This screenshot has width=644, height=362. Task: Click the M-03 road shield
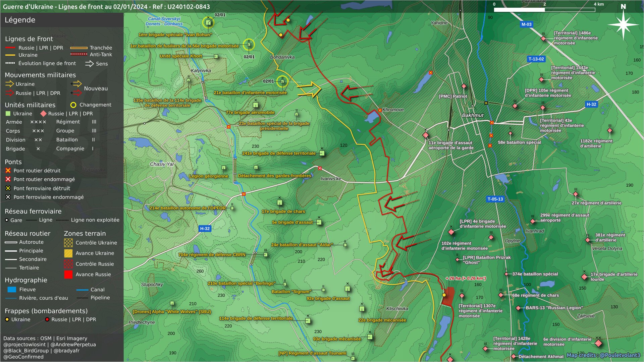click(526, 24)
